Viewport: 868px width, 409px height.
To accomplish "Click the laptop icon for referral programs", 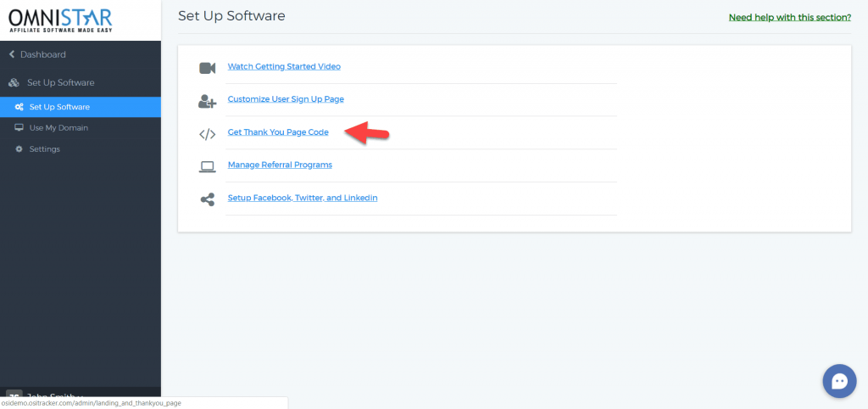I will [207, 167].
